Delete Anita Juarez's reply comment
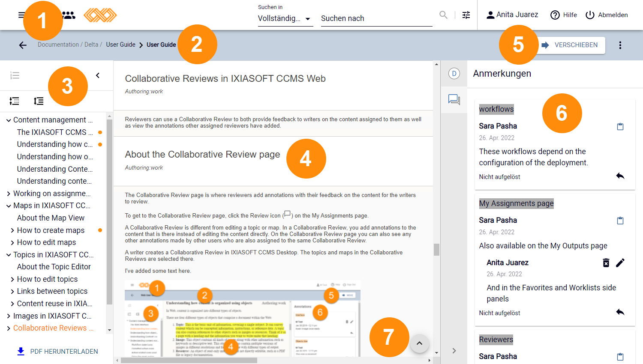The image size is (643, 364). tap(606, 263)
